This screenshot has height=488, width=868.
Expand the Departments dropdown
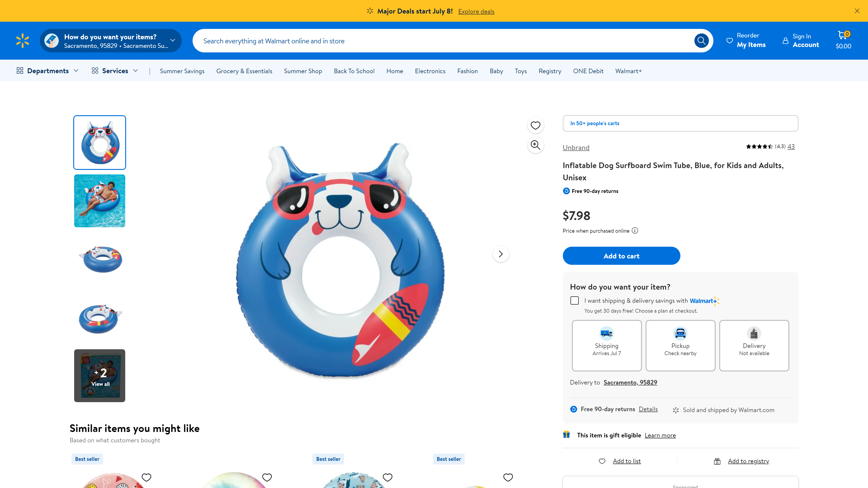point(47,71)
